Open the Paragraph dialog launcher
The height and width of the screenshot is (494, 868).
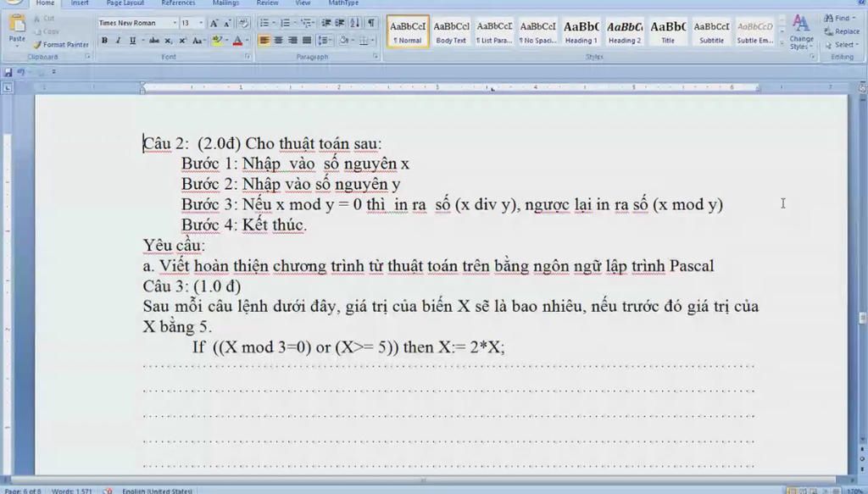point(376,57)
